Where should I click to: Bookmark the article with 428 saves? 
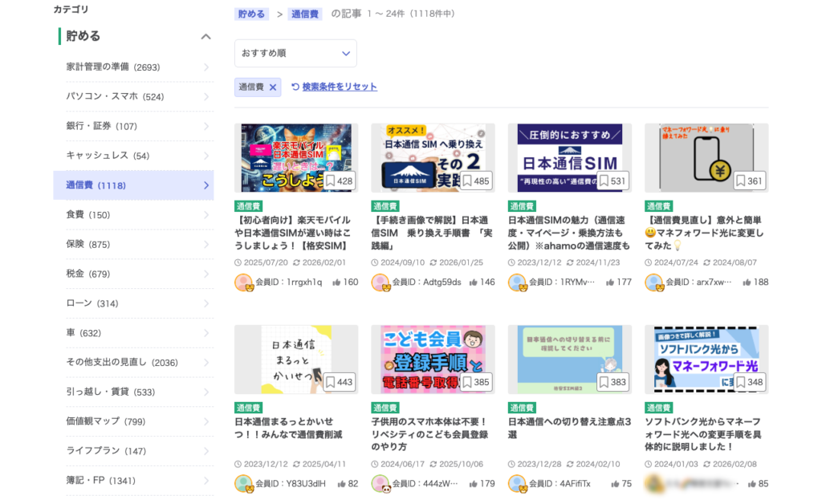pyautogui.click(x=330, y=181)
